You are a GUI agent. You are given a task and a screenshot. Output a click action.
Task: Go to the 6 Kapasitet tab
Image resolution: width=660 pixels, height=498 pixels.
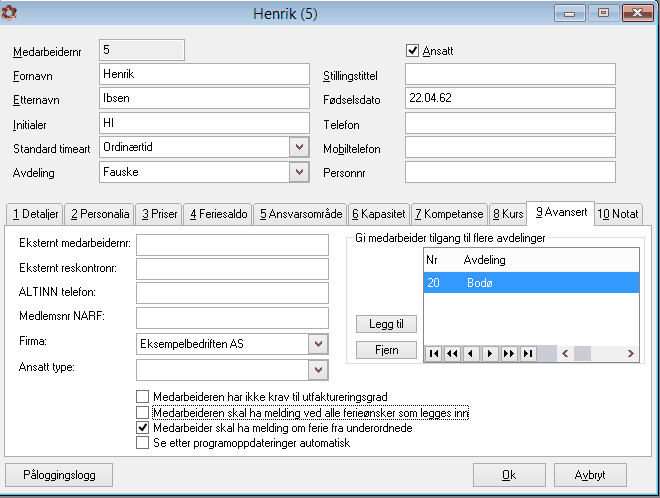pos(378,214)
